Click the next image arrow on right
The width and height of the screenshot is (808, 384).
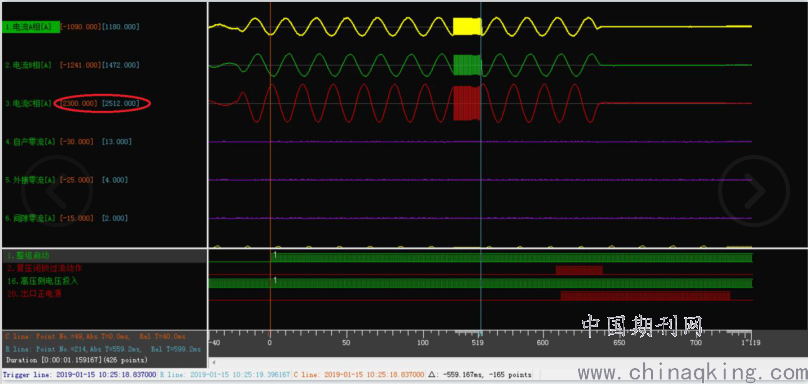pyautogui.click(x=753, y=191)
